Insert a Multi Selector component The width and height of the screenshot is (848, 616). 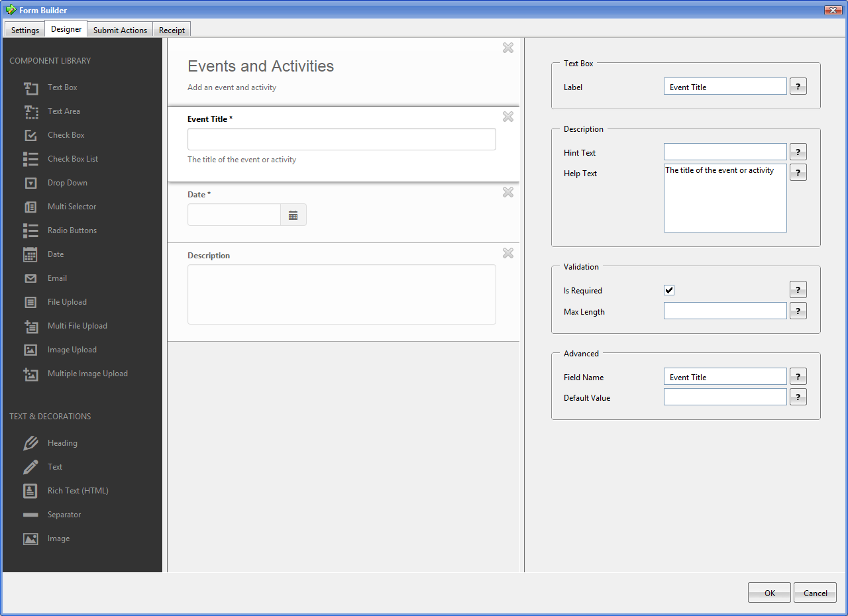pos(72,206)
